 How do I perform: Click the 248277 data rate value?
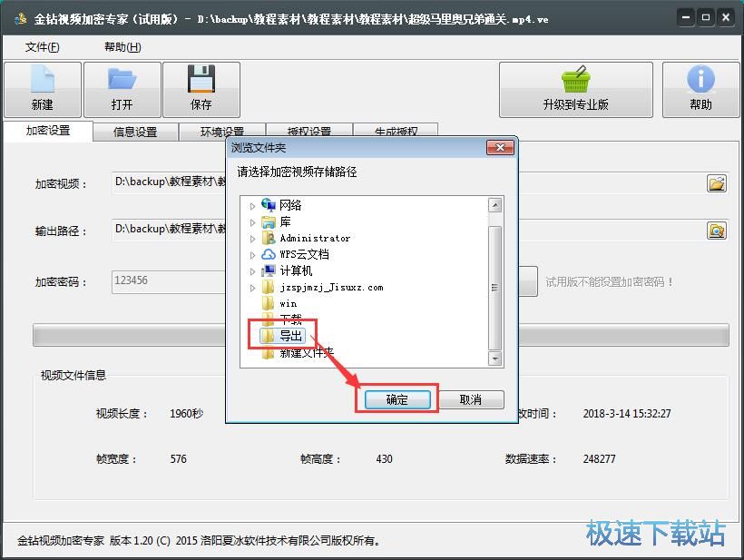599,459
